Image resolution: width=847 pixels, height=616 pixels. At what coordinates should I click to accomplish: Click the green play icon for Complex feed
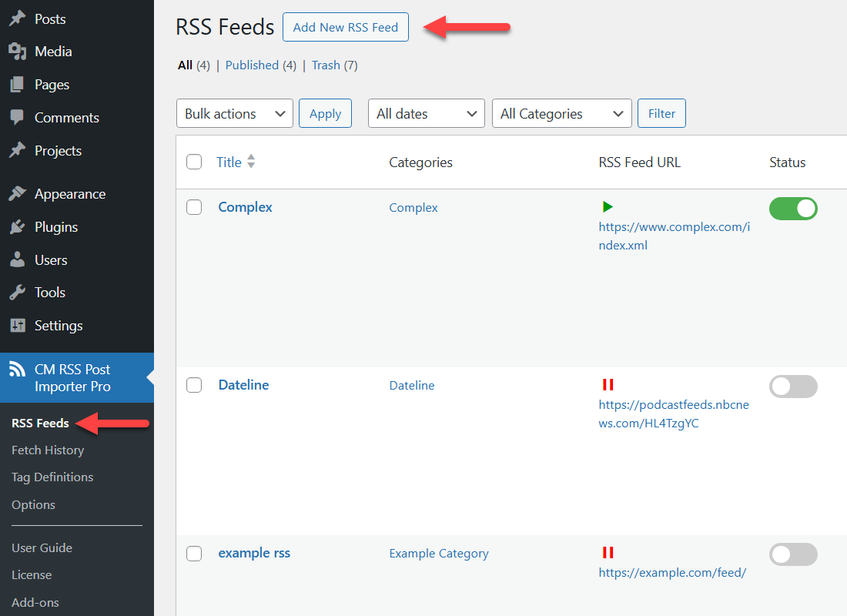point(608,206)
